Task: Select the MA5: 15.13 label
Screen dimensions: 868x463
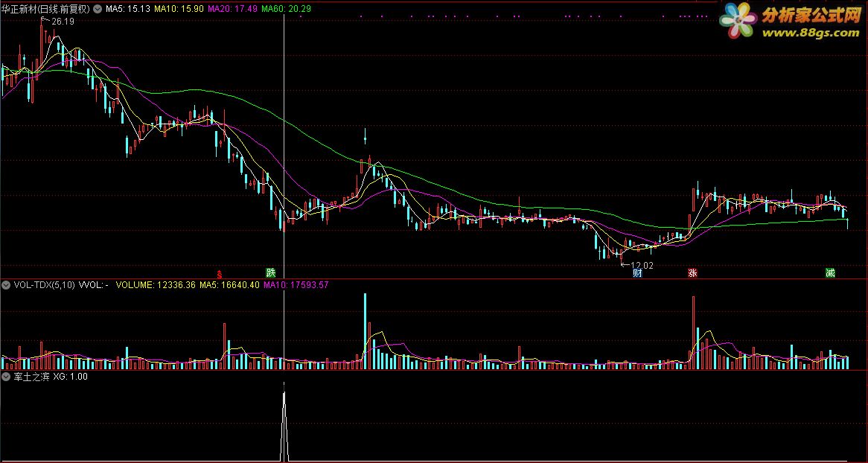Action: tap(128, 9)
